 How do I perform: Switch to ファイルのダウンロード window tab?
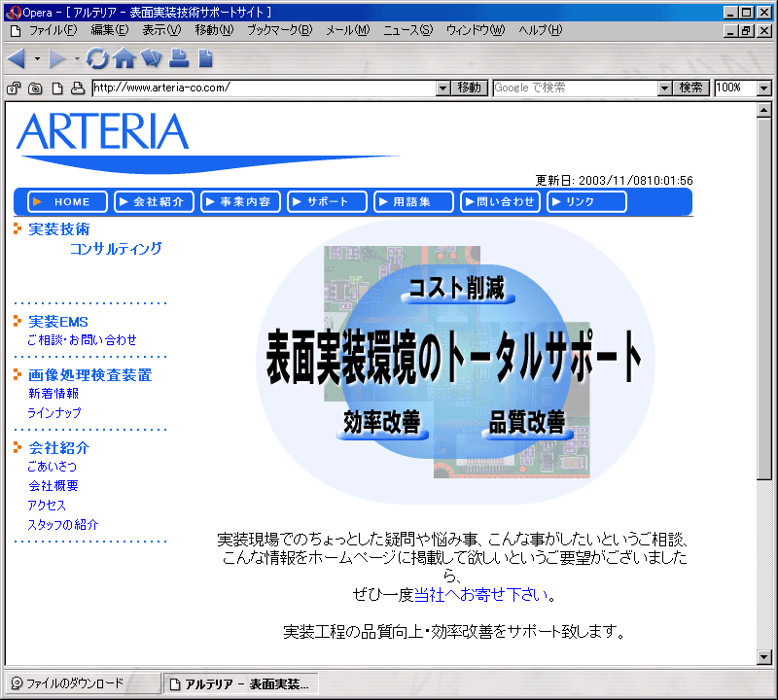point(83,683)
